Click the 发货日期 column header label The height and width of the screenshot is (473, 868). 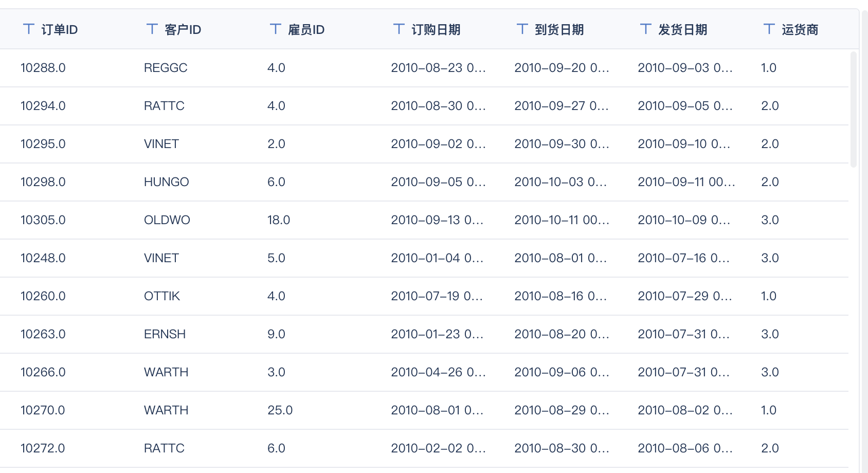(683, 30)
